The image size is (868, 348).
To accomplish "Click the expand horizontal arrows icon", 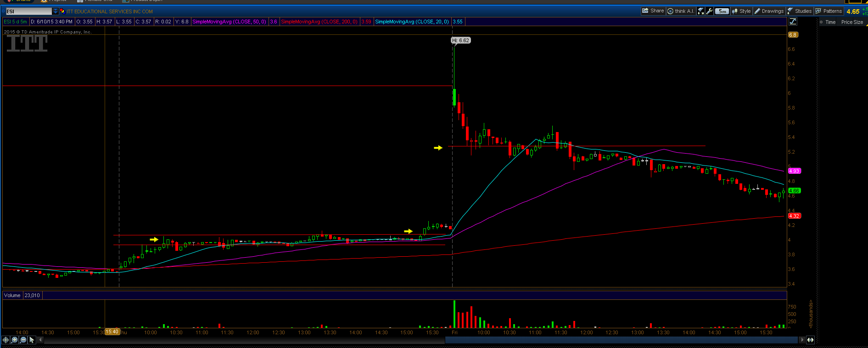I will pyautogui.click(x=810, y=340).
